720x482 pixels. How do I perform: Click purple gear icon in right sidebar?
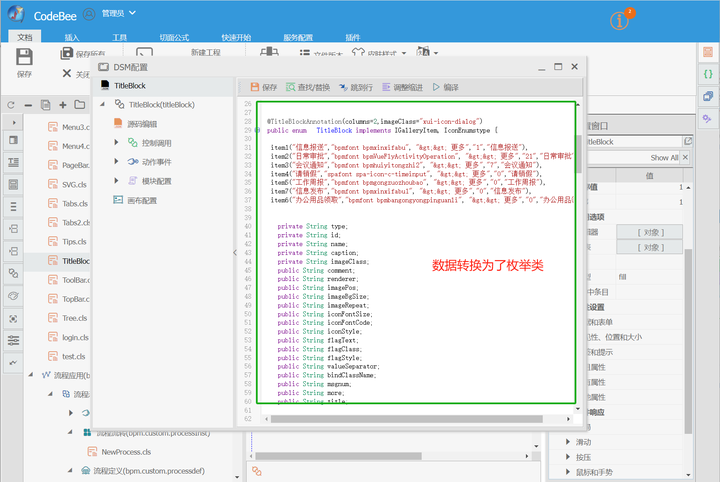pyautogui.click(x=707, y=119)
